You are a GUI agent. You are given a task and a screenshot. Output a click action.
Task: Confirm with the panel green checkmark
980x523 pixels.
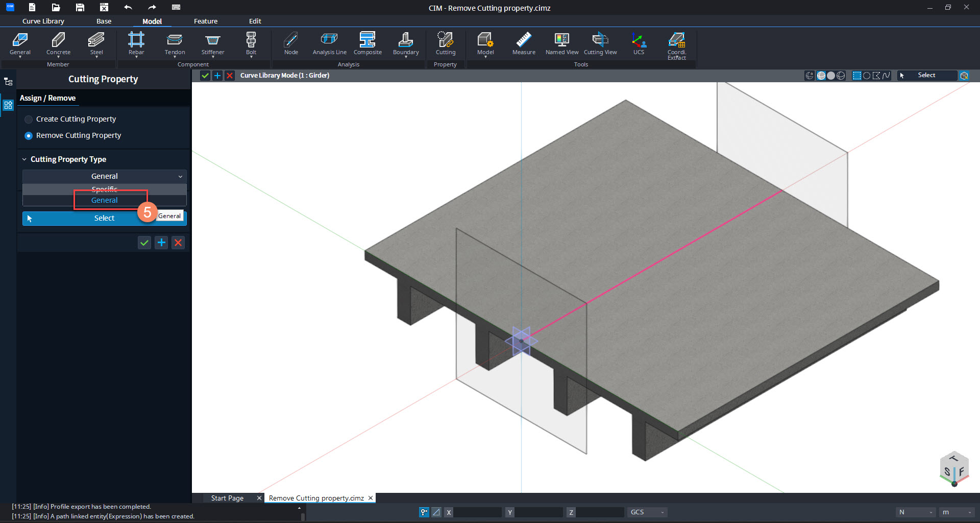coord(144,243)
